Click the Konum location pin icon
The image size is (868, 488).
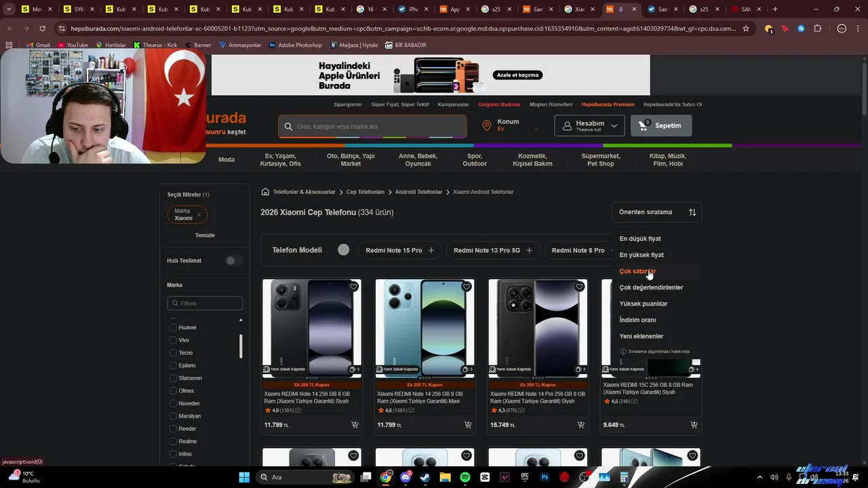click(x=486, y=125)
